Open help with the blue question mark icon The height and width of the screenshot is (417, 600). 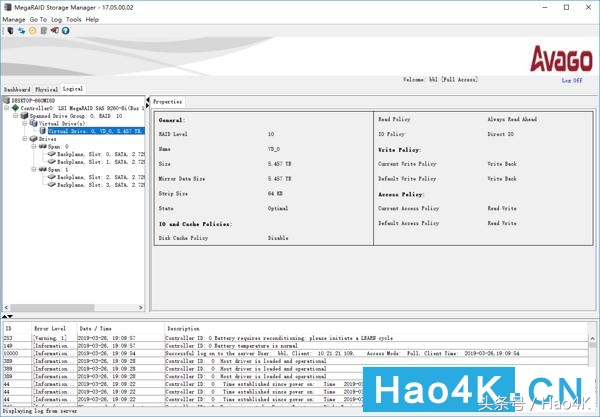(66, 31)
